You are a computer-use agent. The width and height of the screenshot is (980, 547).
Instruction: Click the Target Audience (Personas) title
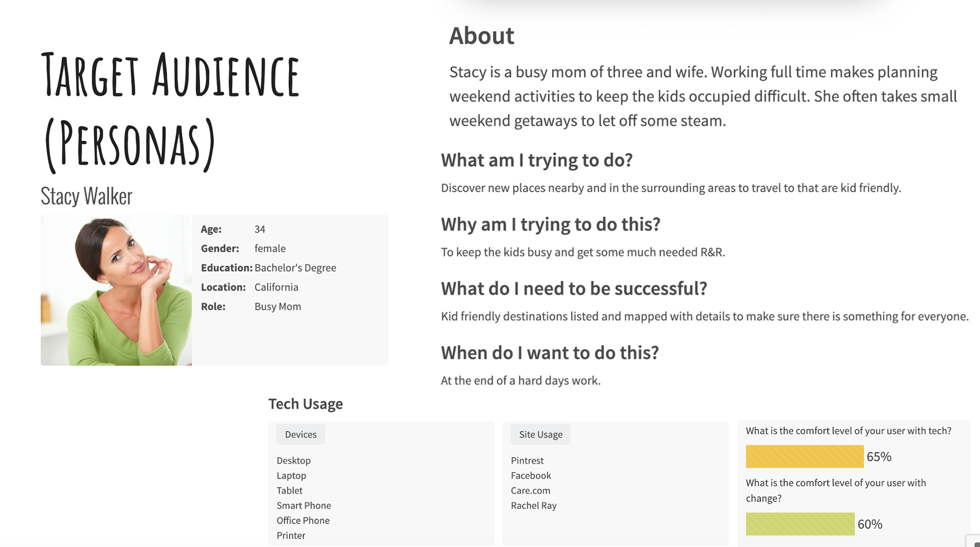point(170,110)
